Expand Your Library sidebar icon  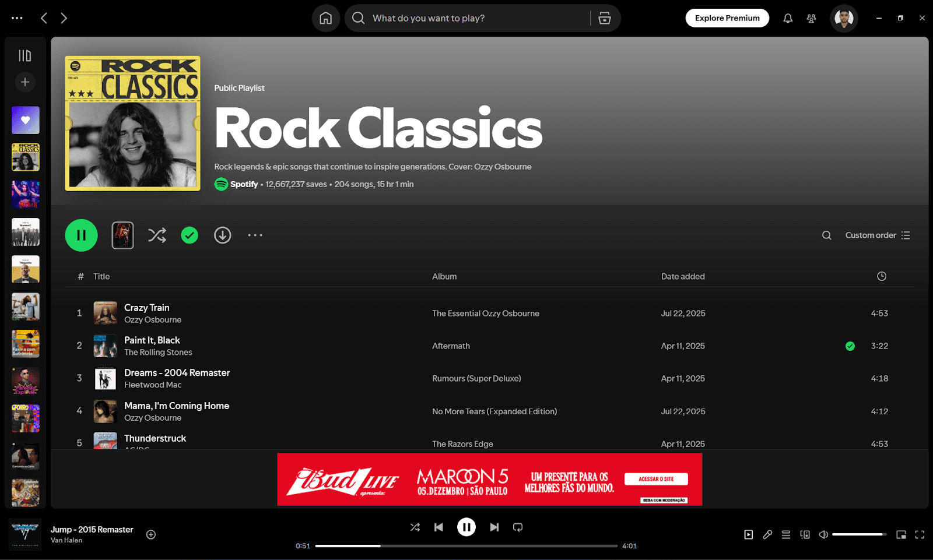point(25,55)
